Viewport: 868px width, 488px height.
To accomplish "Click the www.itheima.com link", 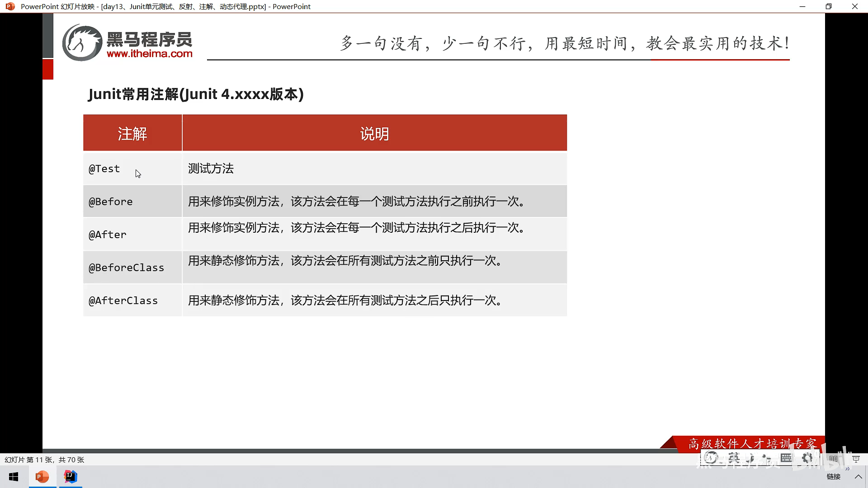I will (x=150, y=54).
